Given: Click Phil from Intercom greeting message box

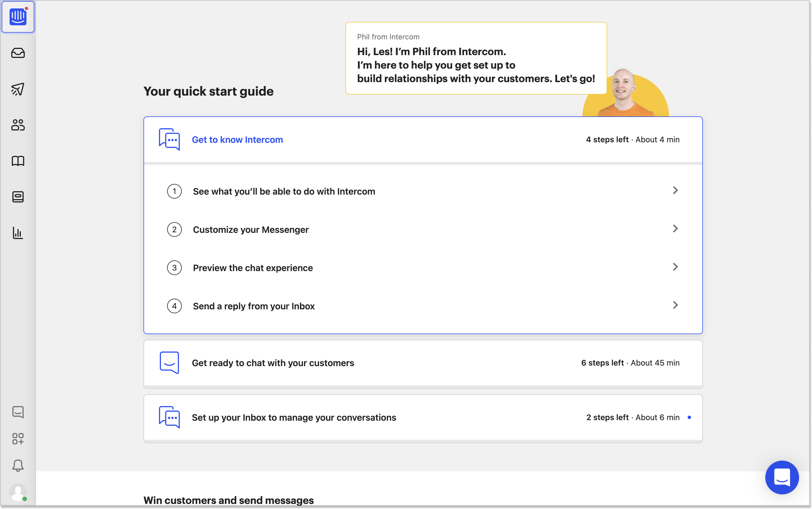Looking at the screenshot, I should pyautogui.click(x=476, y=58).
